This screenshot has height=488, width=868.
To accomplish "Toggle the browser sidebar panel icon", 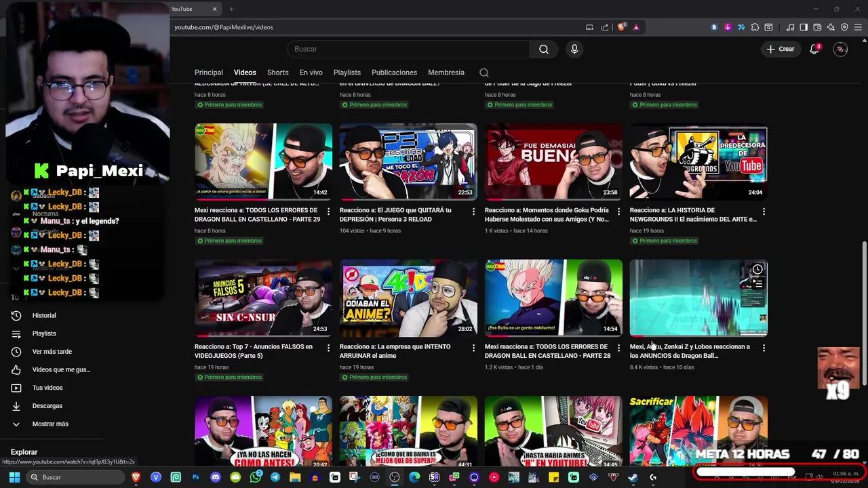I will (x=804, y=27).
